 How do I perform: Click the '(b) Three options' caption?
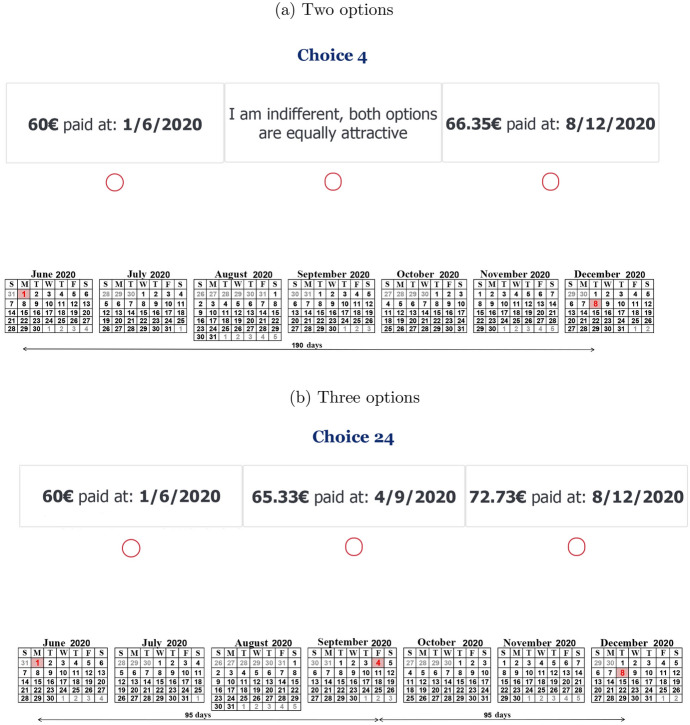point(344,398)
